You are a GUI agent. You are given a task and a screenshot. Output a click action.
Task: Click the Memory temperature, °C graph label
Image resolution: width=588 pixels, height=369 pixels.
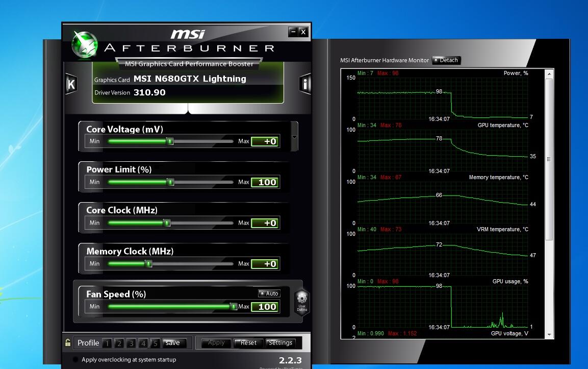click(x=498, y=177)
